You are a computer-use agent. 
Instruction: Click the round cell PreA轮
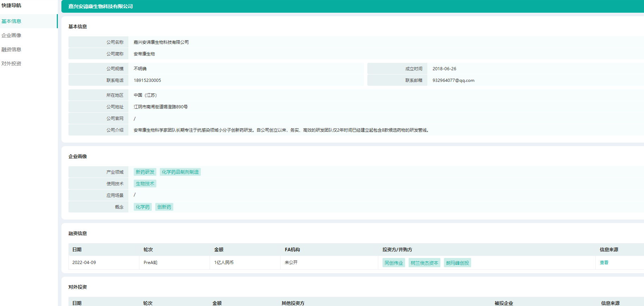pos(151,263)
